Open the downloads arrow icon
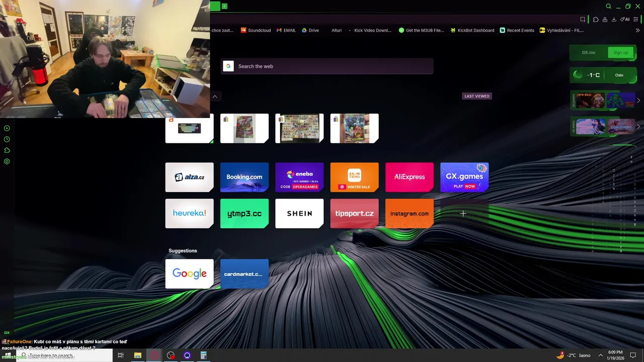The image size is (644, 362). (x=614, y=19)
